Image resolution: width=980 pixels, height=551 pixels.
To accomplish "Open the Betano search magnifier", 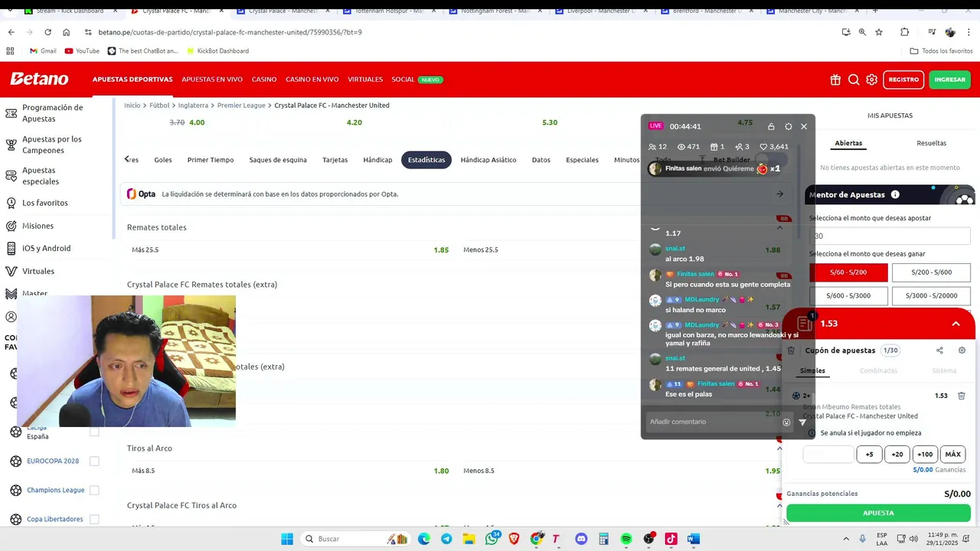I will (x=854, y=80).
